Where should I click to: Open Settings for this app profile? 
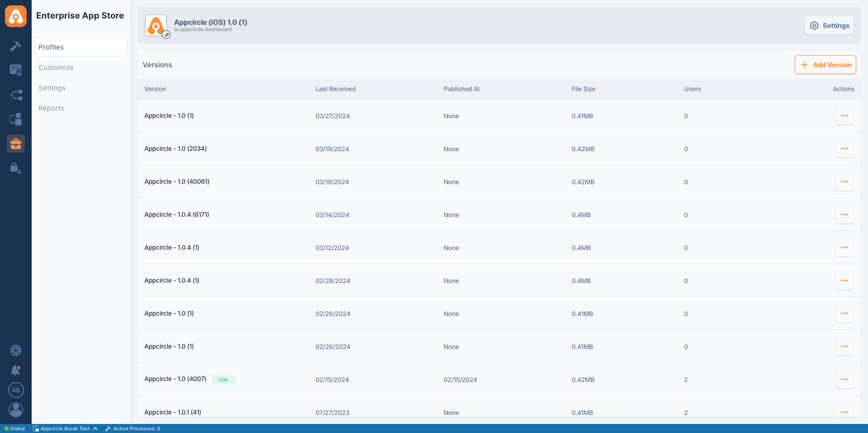[x=829, y=25]
